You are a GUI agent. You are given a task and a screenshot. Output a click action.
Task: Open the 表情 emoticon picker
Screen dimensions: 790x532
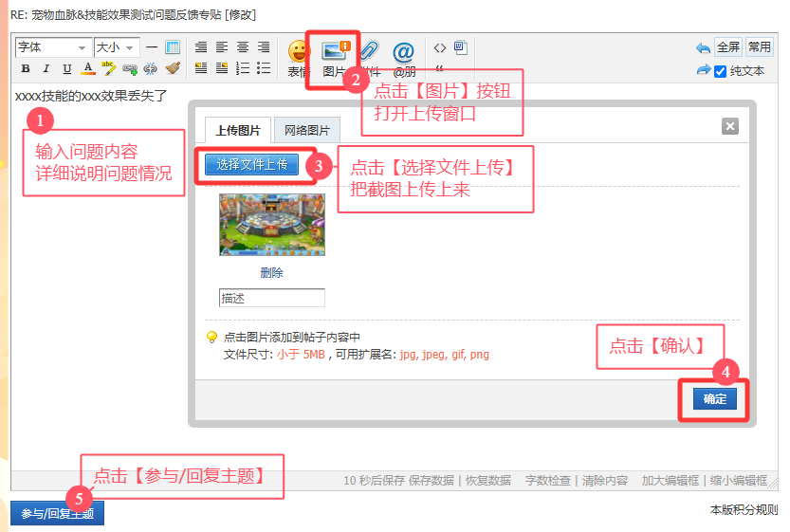[297, 59]
